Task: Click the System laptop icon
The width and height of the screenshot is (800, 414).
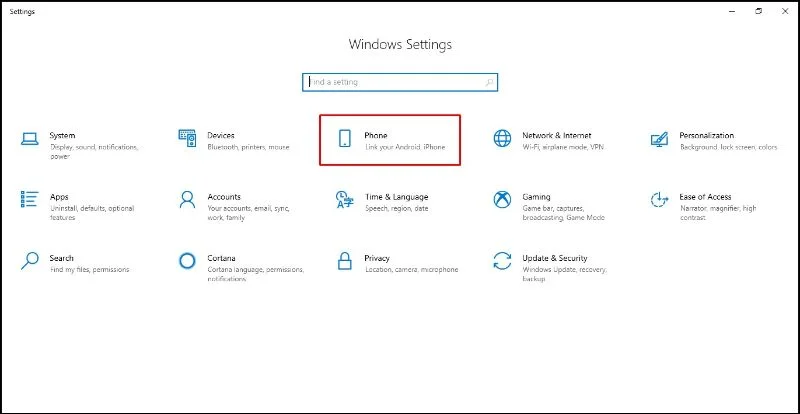Action: 30,139
